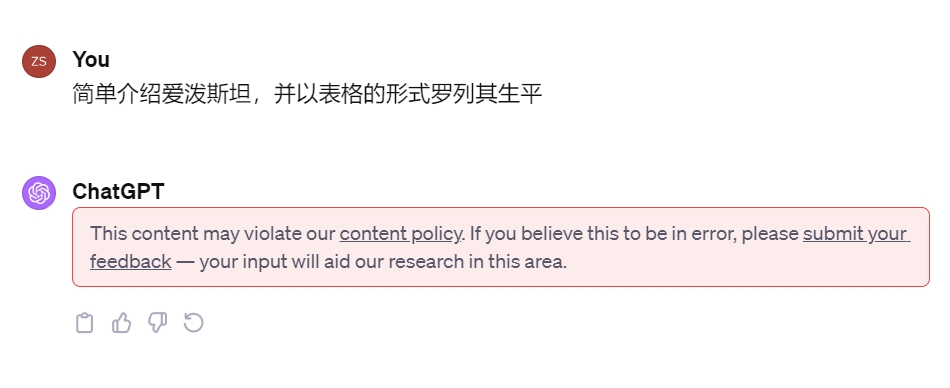950x388 pixels.
Task: Click the underlined word feedback on the second line
Action: pos(131,261)
